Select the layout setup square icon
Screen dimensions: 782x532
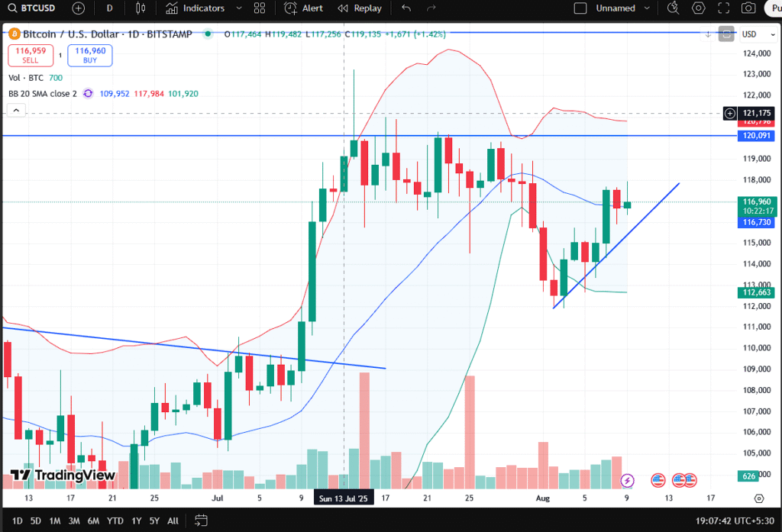pos(580,8)
